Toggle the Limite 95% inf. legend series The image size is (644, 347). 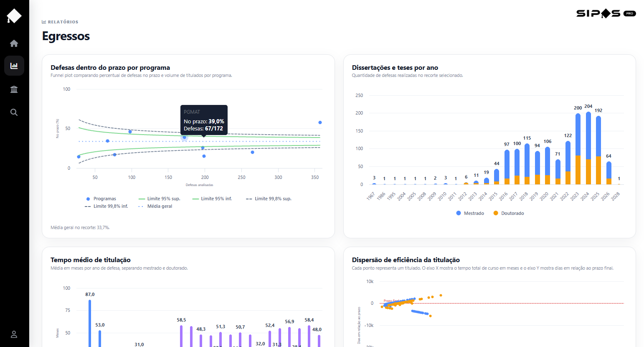212,199
